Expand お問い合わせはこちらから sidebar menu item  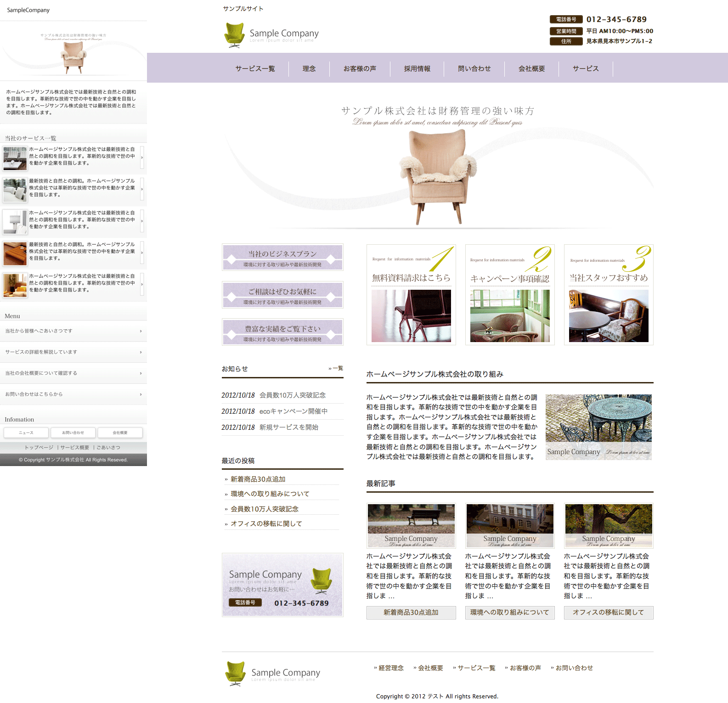point(73,394)
